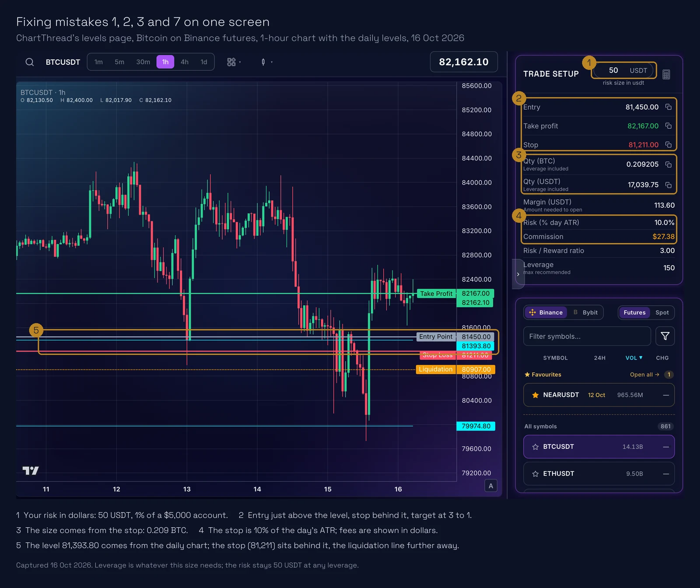Toggle auto scale A button
This screenshot has width=700, height=588.
pyautogui.click(x=491, y=486)
